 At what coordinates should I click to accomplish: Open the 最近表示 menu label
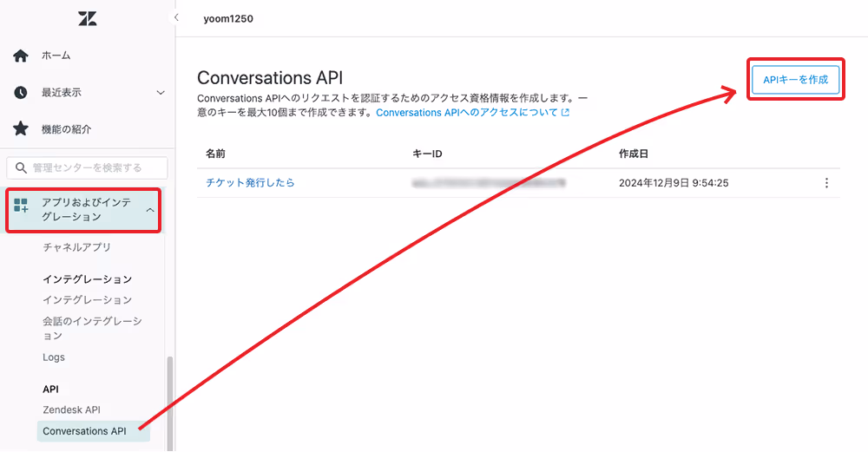(x=62, y=92)
